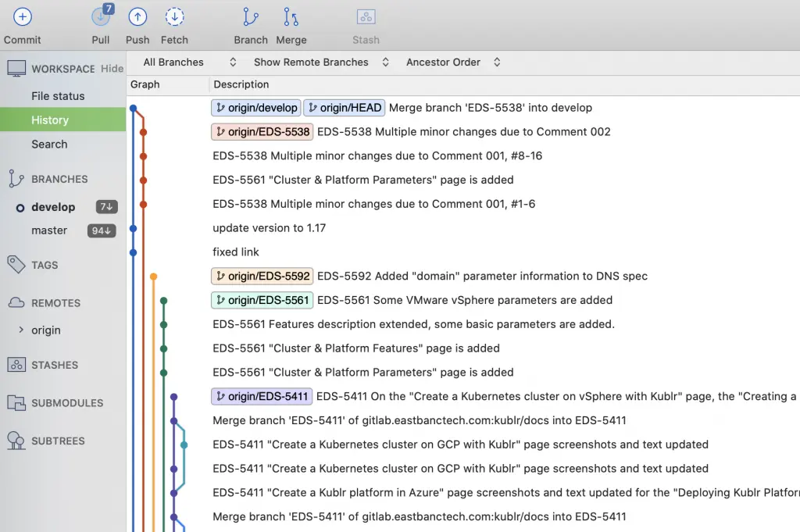The width and height of the screenshot is (800, 532).
Task: Click the Stashes section icon
Action: [16, 365]
